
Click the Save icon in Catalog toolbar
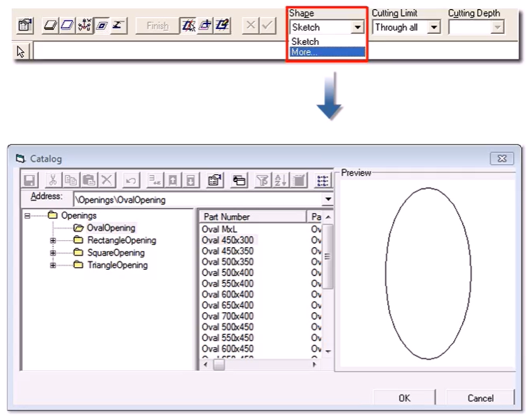[x=30, y=181]
